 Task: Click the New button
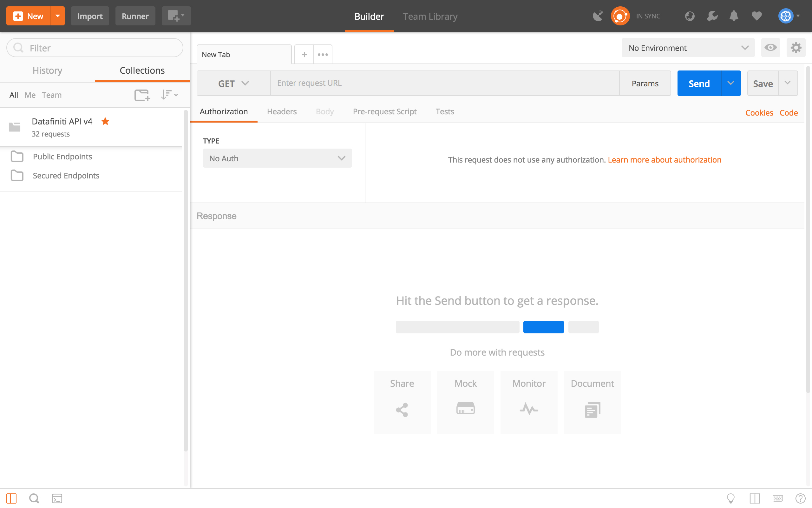(29, 16)
